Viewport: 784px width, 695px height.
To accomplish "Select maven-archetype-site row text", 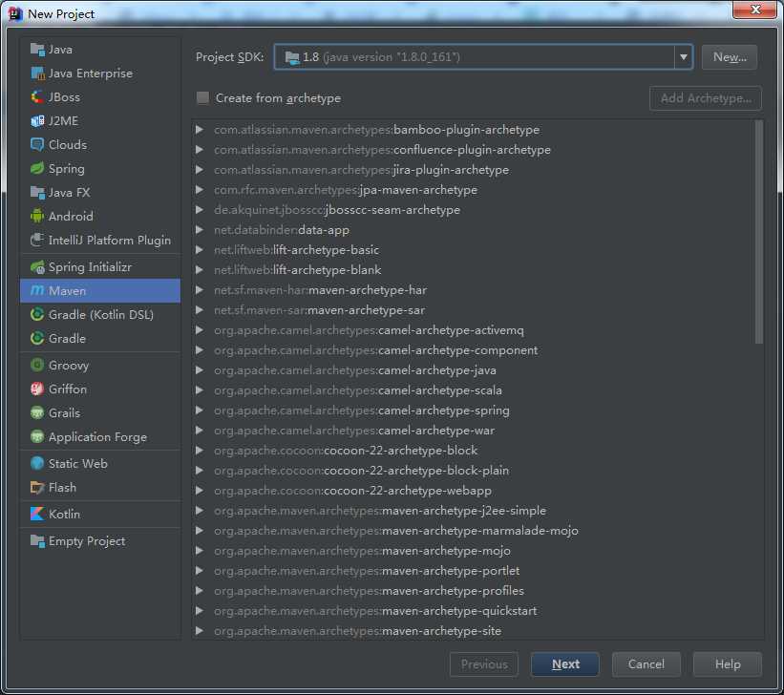I will pyautogui.click(x=357, y=631).
